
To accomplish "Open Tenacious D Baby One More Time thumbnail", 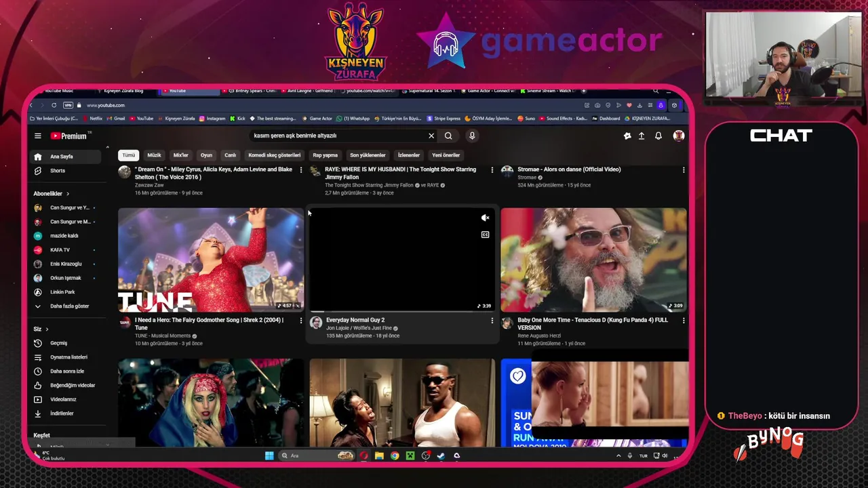I will 593,260.
